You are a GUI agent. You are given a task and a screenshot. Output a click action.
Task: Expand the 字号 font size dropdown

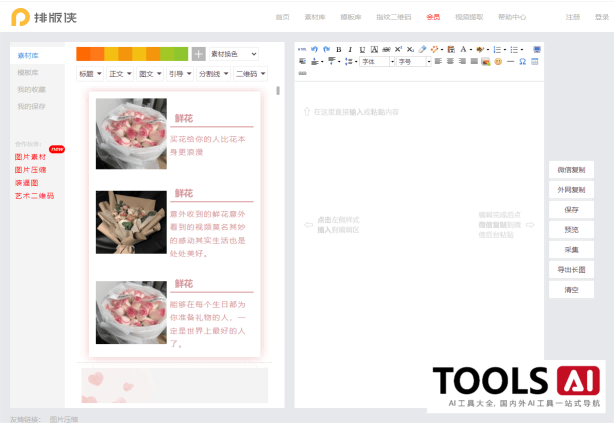413,61
